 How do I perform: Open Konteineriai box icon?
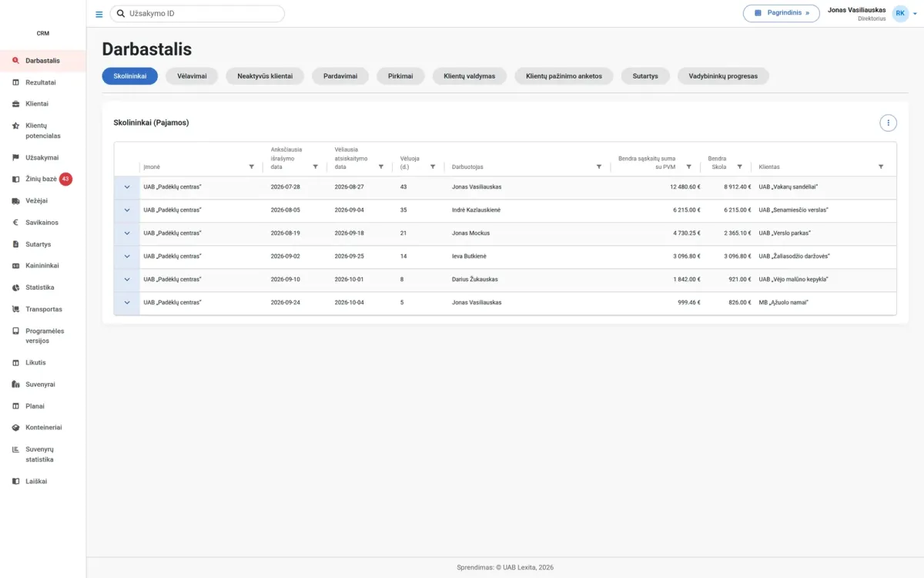click(x=16, y=427)
